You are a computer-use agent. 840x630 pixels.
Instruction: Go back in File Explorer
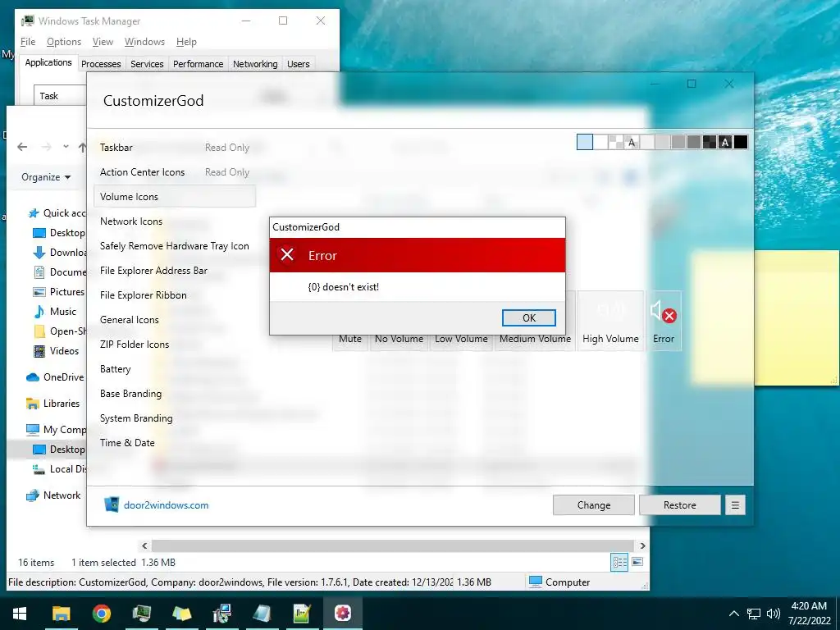(x=22, y=147)
